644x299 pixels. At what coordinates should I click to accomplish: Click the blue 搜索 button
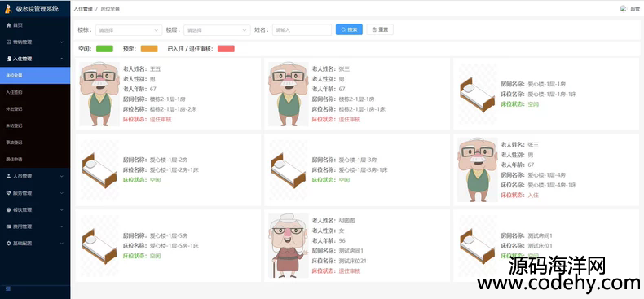(349, 29)
